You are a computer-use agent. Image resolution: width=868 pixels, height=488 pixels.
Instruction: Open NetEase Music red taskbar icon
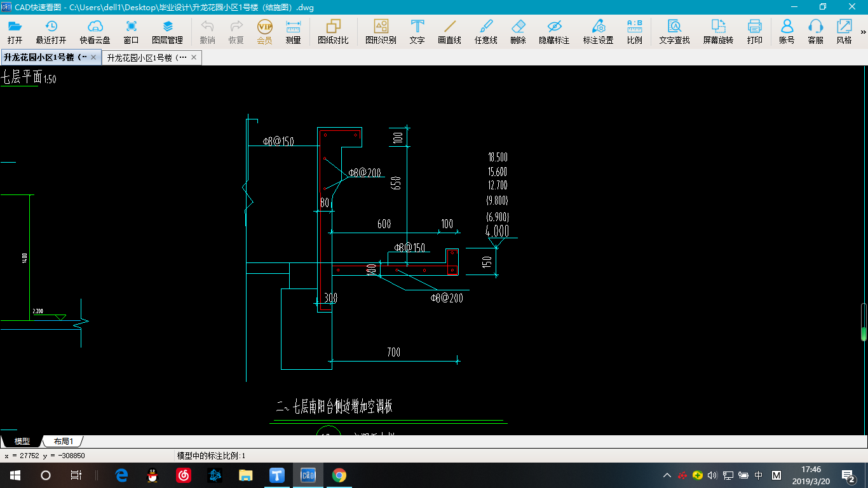tap(184, 475)
